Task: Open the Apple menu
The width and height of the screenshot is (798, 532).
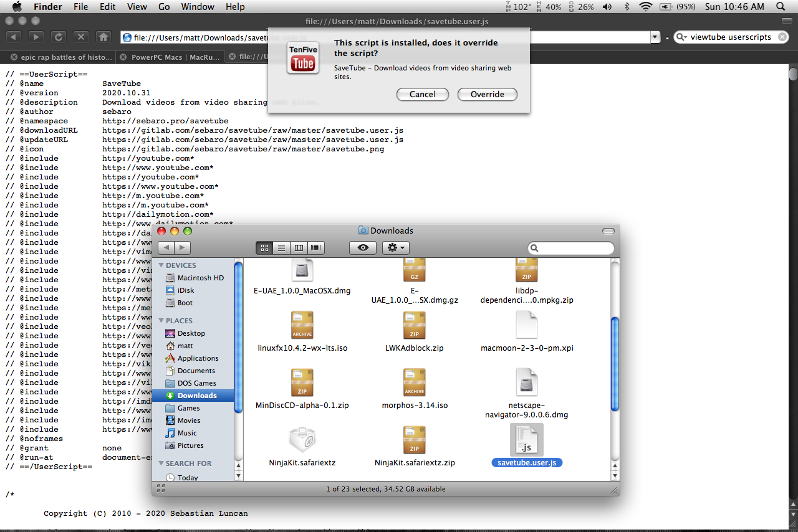Action: pyautogui.click(x=17, y=7)
